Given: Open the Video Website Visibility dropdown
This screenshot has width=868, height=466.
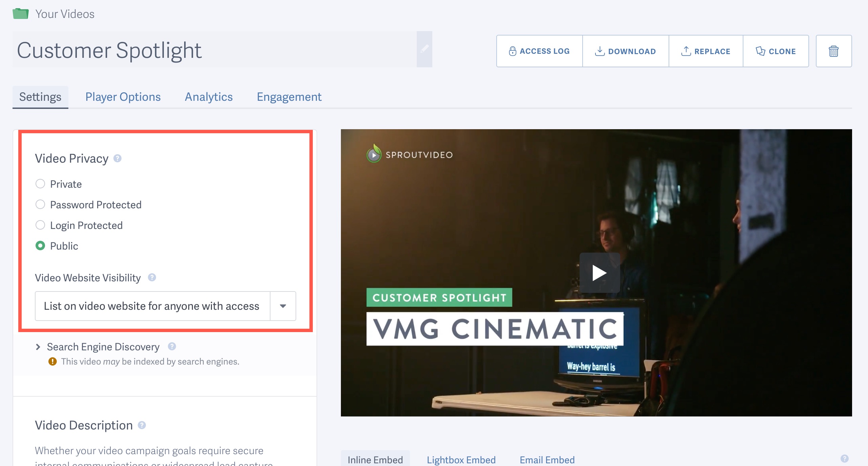Looking at the screenshot, I should [283, 306].
